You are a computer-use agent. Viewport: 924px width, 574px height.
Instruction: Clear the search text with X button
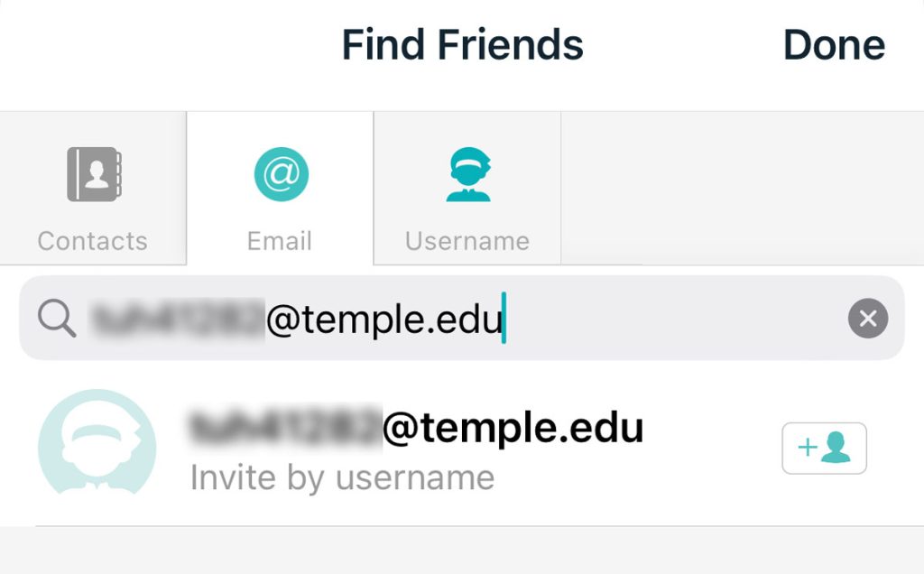[868, 319]
